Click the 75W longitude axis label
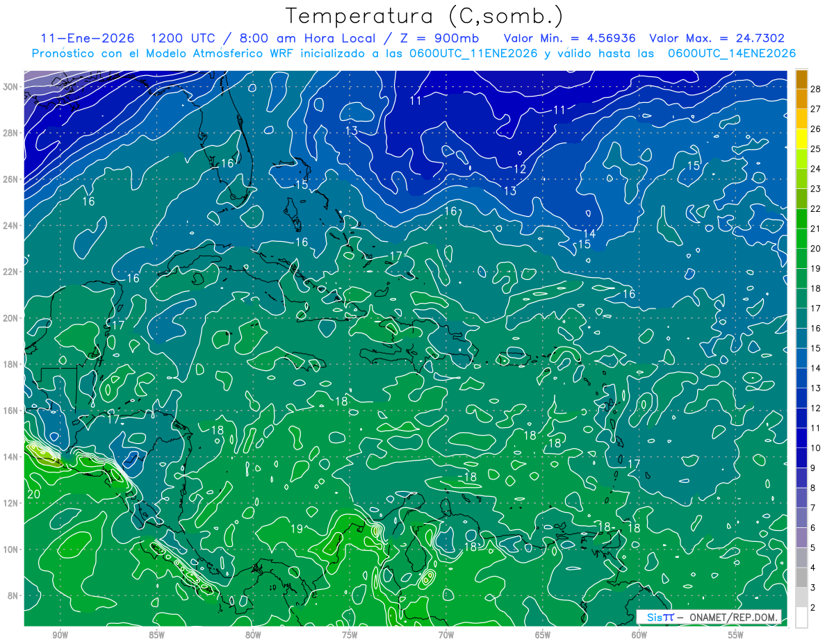834x644 pixels. pyautogui.click(x=350, y=635)
